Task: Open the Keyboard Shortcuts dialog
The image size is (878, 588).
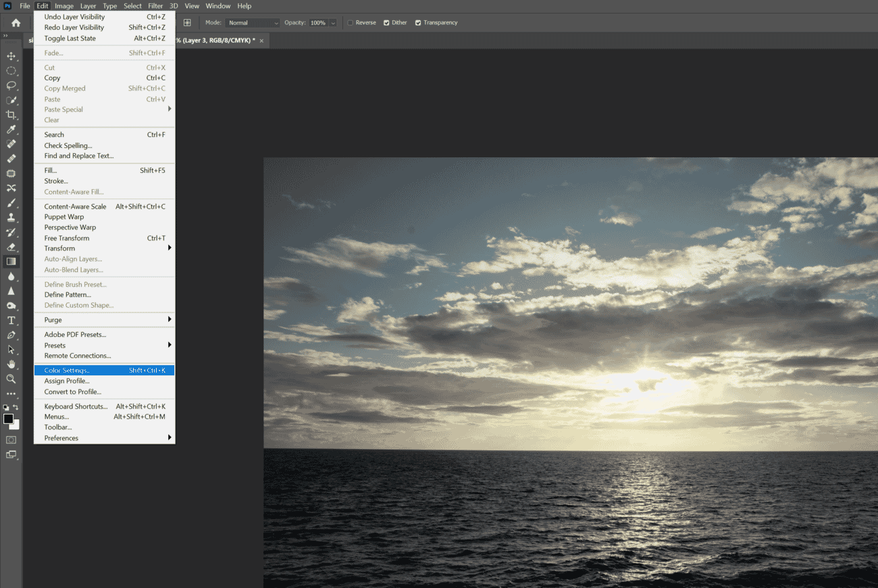Action: 75,406
